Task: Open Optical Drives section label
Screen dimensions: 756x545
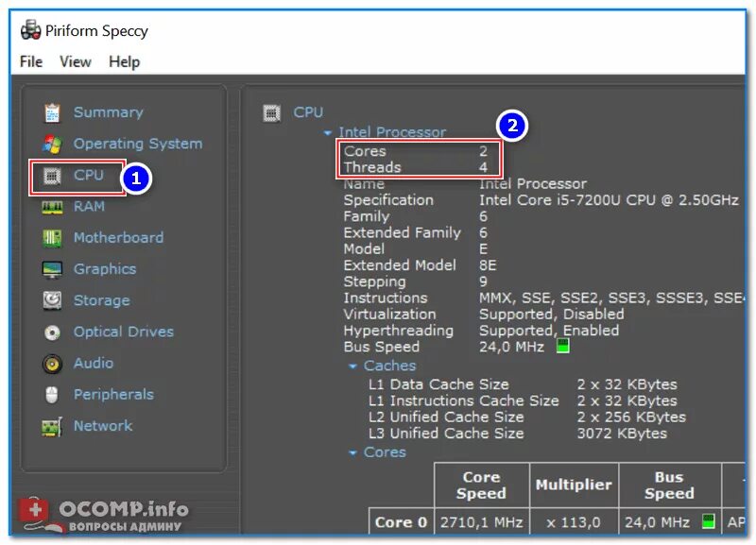Action: [124, 332]
